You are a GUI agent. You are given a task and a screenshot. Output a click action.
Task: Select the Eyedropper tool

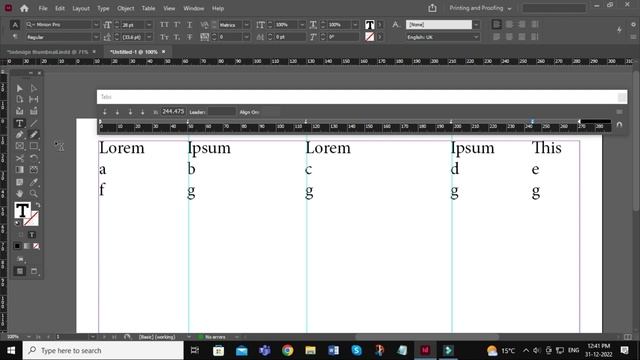coord(34,182)
